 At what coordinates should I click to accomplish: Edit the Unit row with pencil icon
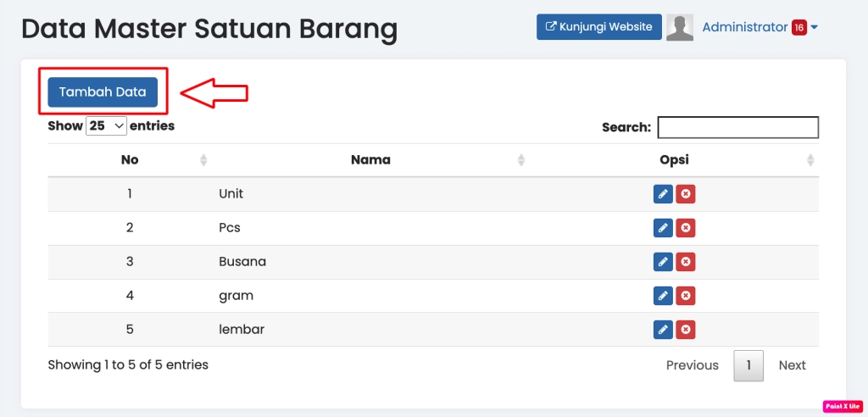coord(663,194)
